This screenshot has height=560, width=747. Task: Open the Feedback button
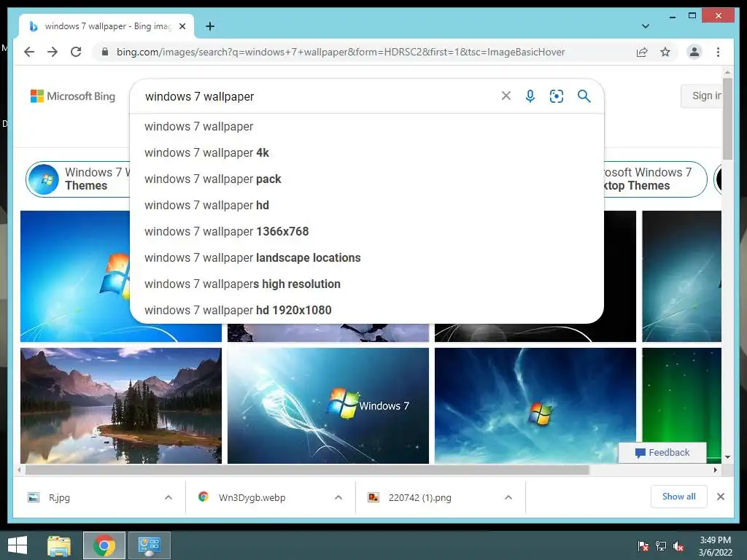[x=662, y=452]
